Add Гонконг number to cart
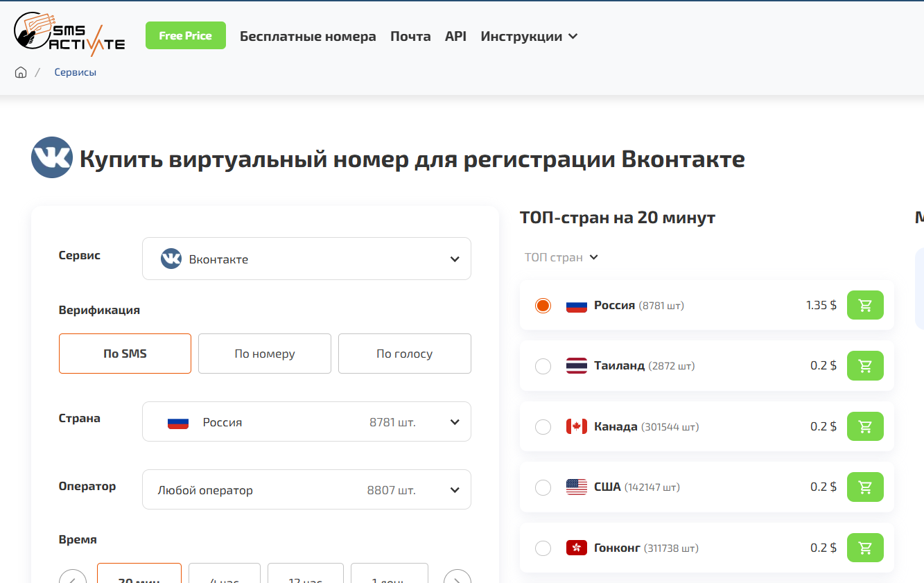This screenshot has width=924, height=583. (865, 548)
